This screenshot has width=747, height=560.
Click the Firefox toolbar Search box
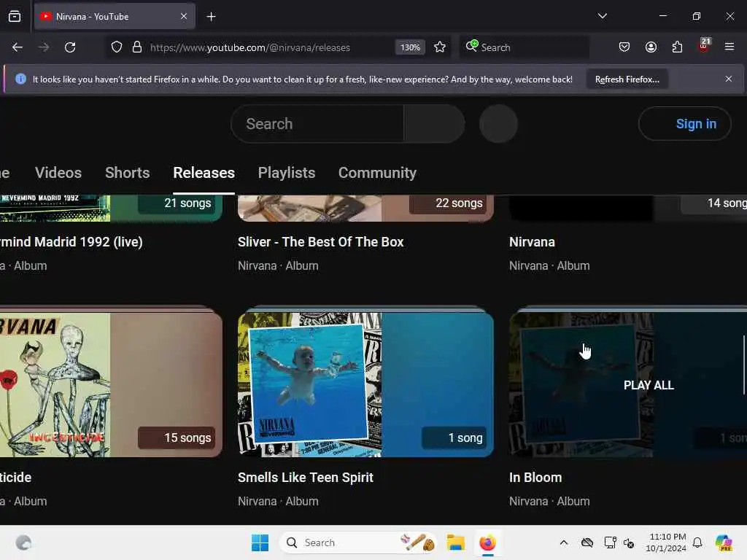click(524, 47)
